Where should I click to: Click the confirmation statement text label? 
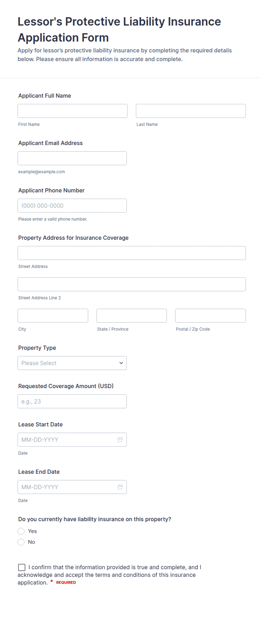(109, 575)
